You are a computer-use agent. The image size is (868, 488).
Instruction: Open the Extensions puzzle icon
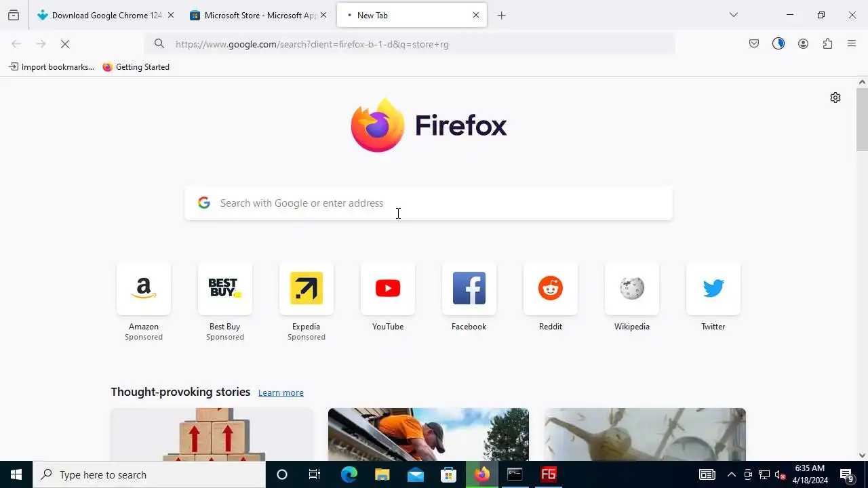point(827,44)
